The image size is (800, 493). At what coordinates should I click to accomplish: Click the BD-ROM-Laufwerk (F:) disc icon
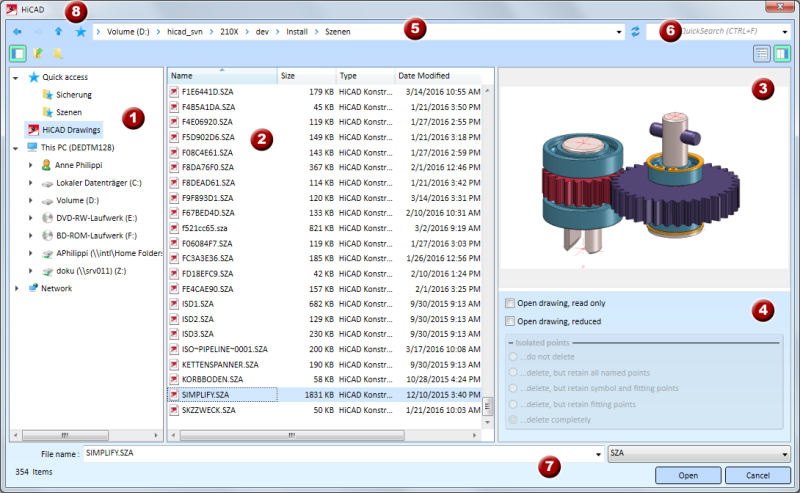tap(47, 235)
